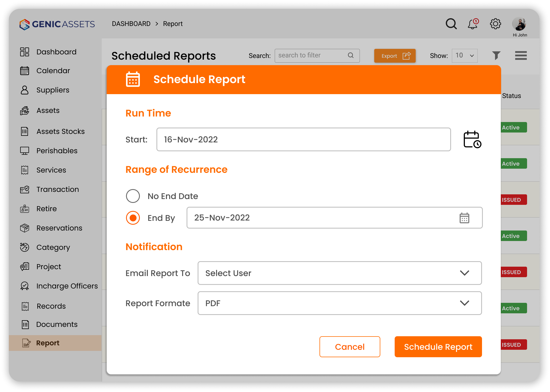Change the Show count from 10

click(464, 55)
